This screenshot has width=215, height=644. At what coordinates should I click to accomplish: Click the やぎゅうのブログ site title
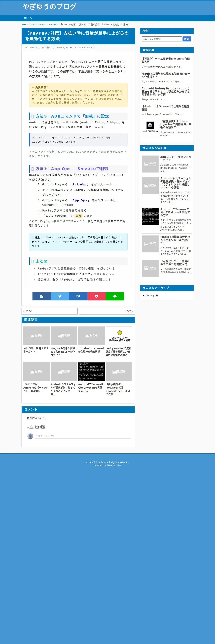49,7
